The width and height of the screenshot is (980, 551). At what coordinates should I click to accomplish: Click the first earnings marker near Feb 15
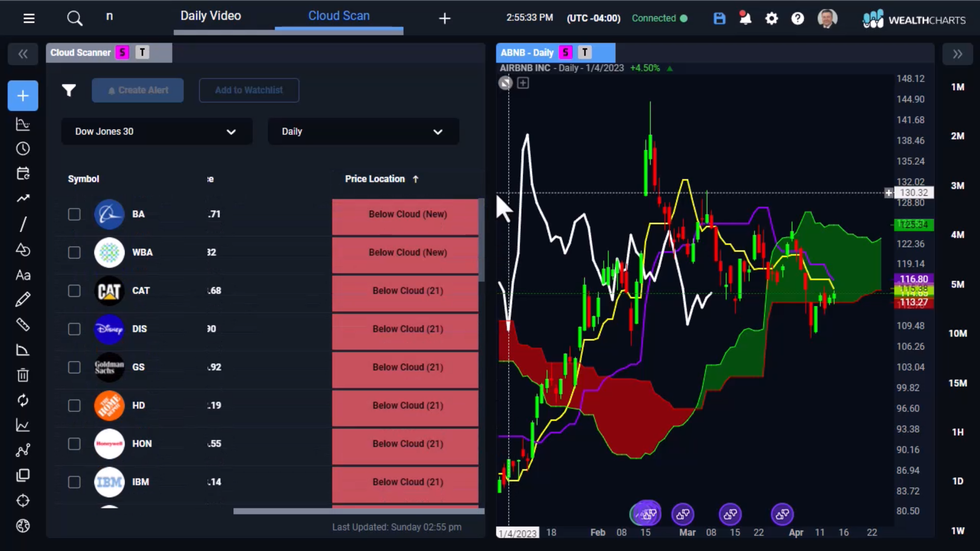coord(646,514)
